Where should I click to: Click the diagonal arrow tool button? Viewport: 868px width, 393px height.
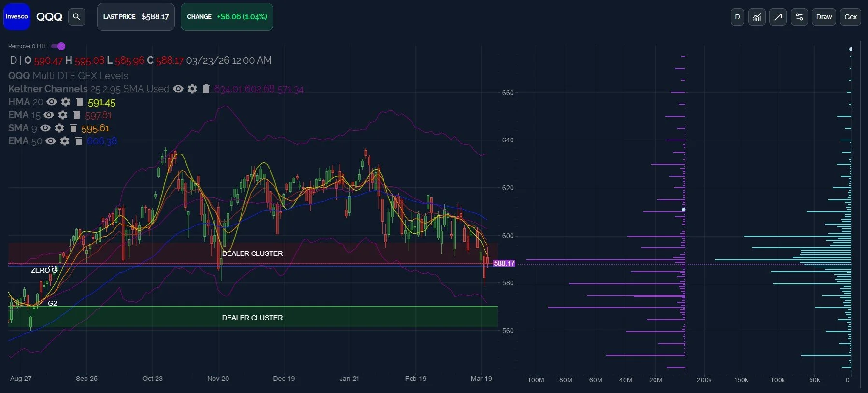pyautogui.click(x=778, y=17)
